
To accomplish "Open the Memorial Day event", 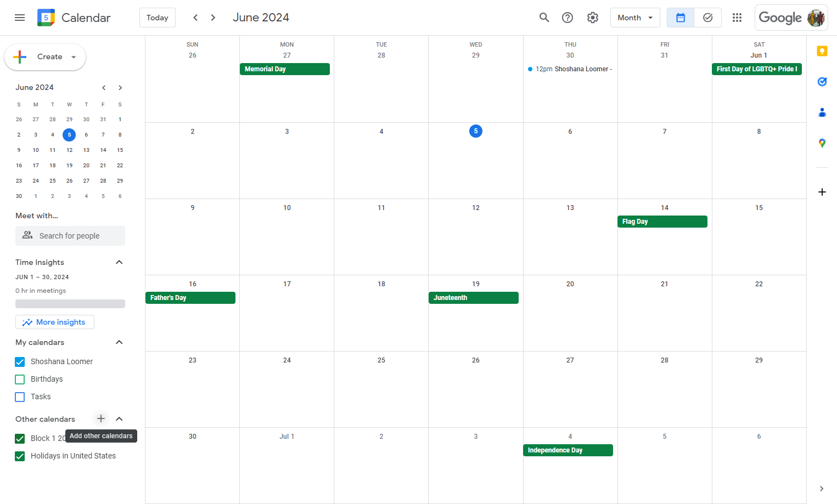I will pyautogui.click(x=284, y=69).
